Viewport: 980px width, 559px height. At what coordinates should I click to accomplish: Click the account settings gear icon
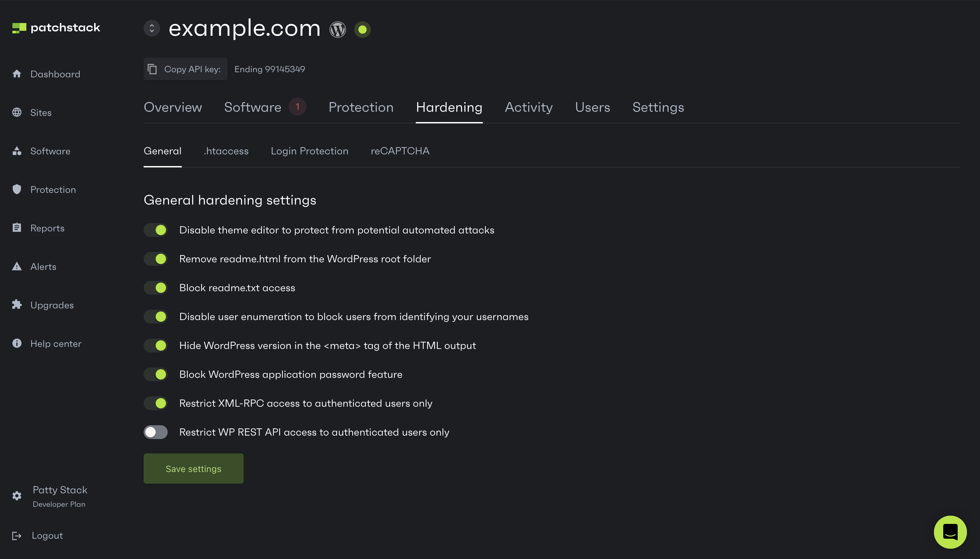pyautogui.click(x=16, y=496)
